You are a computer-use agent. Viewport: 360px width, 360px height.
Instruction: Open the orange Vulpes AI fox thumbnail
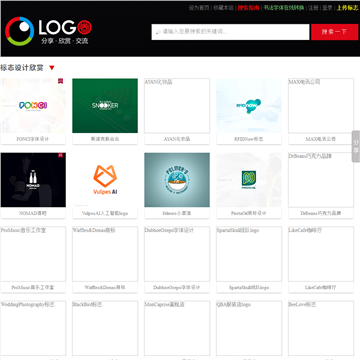coord(105,180)
